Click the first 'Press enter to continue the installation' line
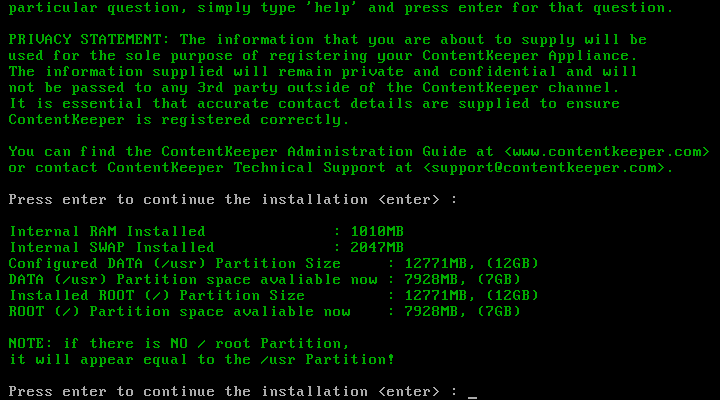 point(233,199)
